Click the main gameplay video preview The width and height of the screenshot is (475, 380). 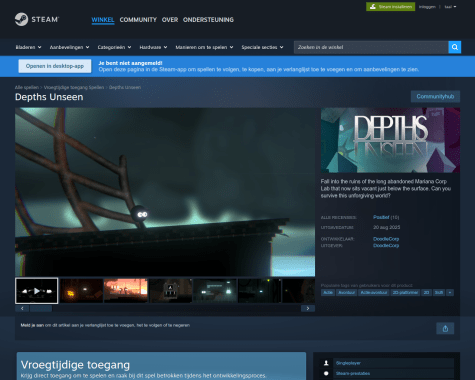(165, 192)
